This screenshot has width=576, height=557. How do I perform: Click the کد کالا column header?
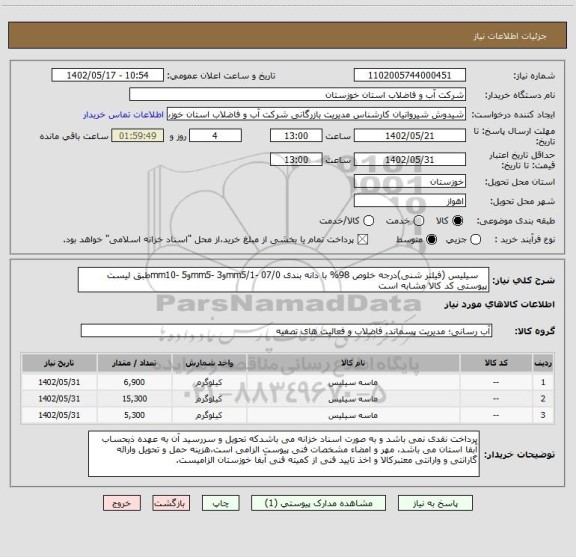496,363
